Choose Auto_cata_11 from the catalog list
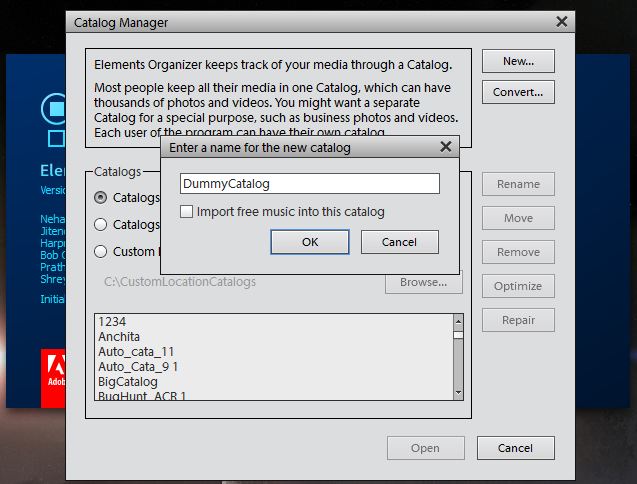Image resolution: width=637 pixels, height=484 pixels. click(136, 352)
